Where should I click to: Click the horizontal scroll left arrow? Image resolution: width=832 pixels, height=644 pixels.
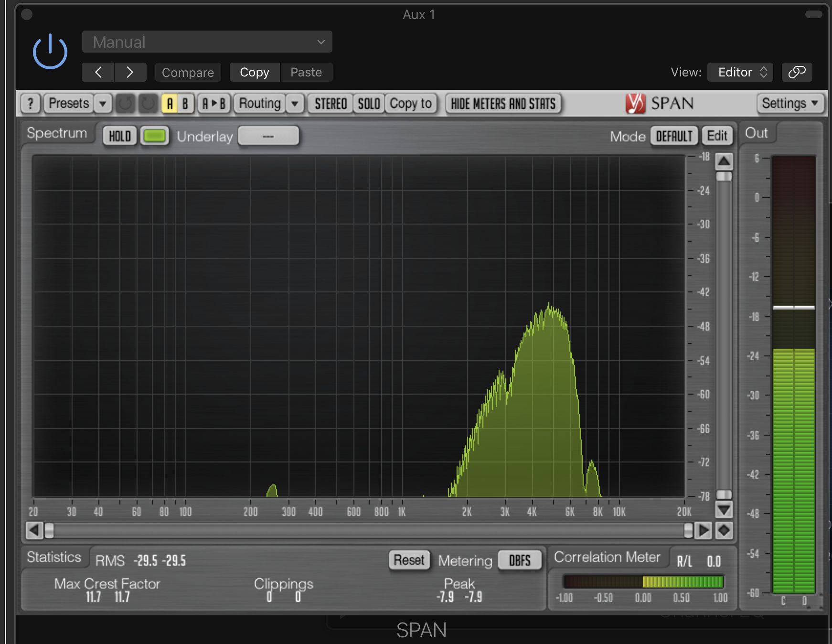tap(34, 530)
